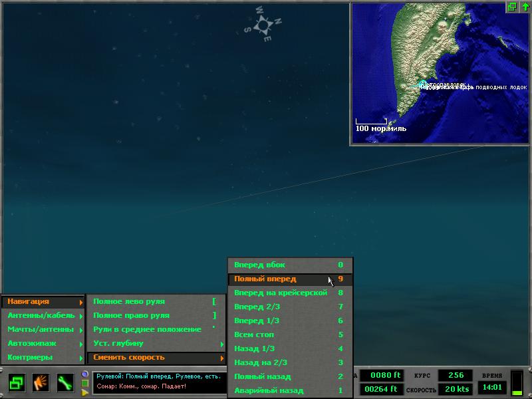Expand arrow beside Навигация
The width and height of the screenshot is (532, 399).
pos(80,303)
